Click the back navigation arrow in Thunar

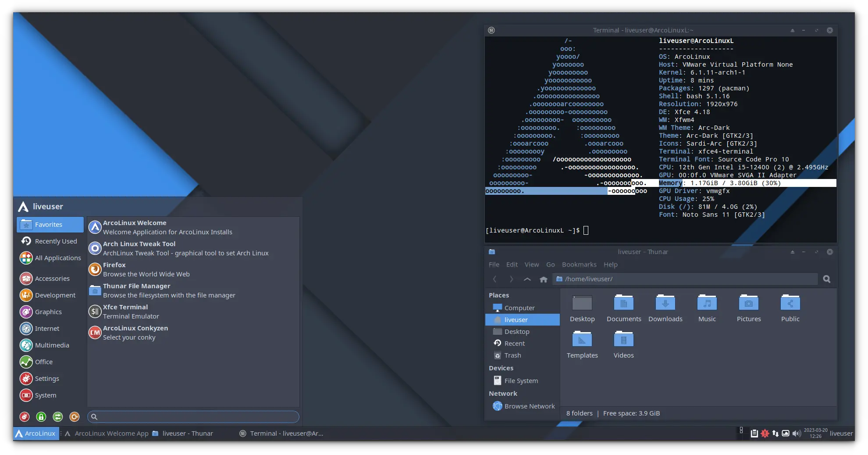coord(495,279)
